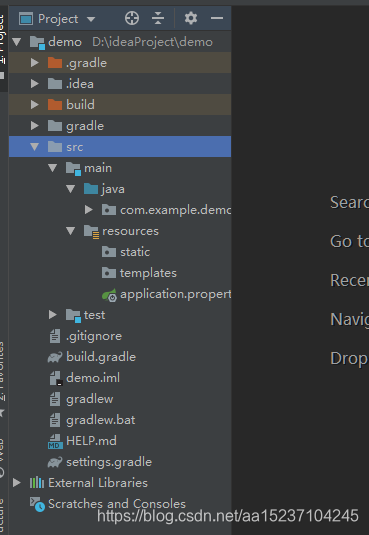
Task: Hide the Project panel with minus icon
Action: click(217, 18)
